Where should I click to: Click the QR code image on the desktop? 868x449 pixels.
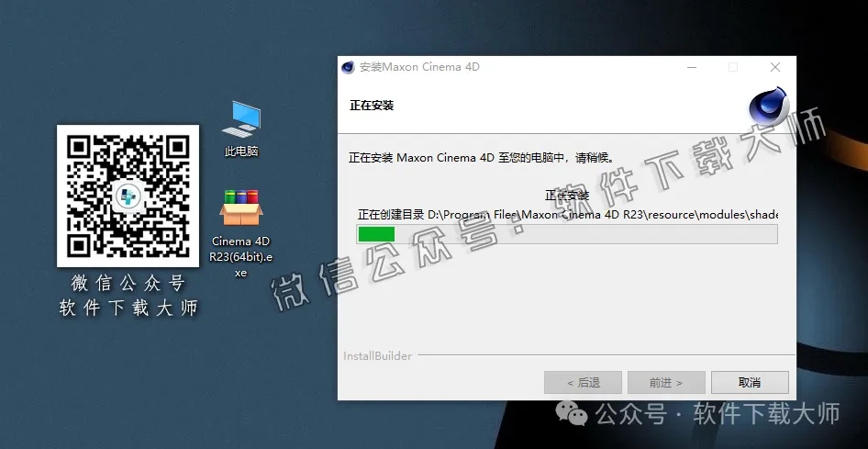pos(128,196)
